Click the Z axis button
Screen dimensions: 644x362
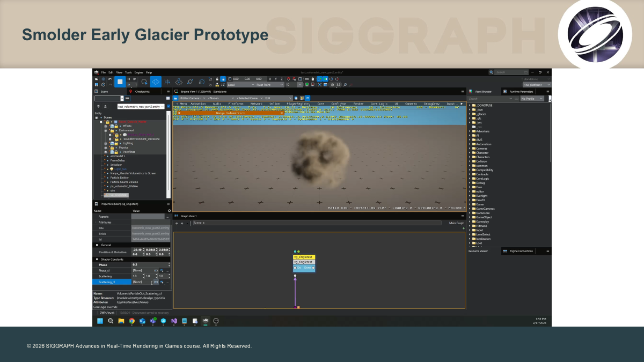(282, 79)
